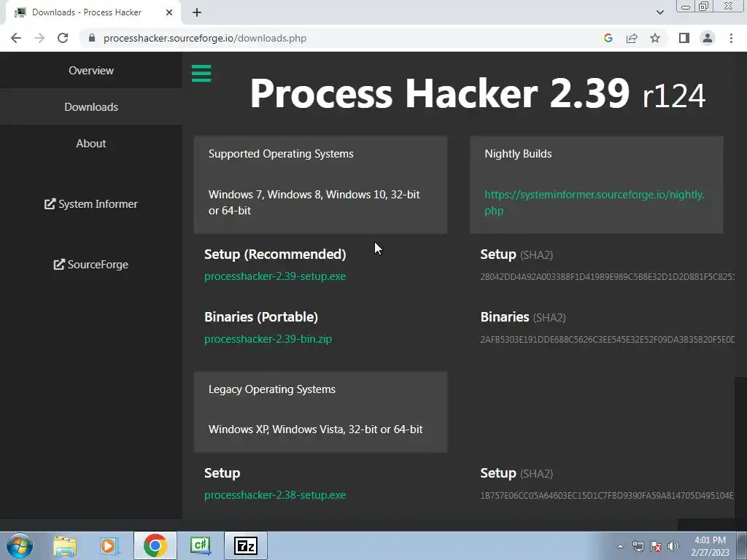Open File Explorer from taskbar

64,546
